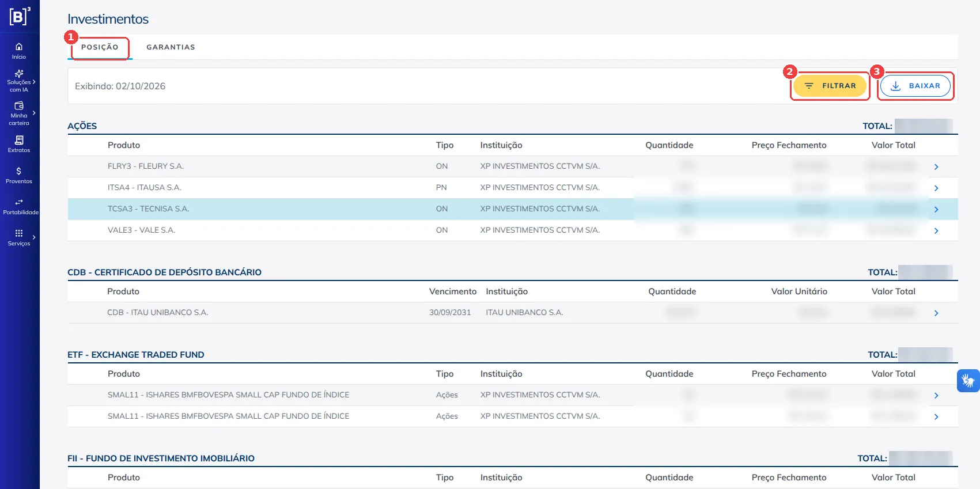Image resolution: width=980 pixels, height=489 pixels.
Task: Open details chevron for VALE3 row
Action: [936, 231]
